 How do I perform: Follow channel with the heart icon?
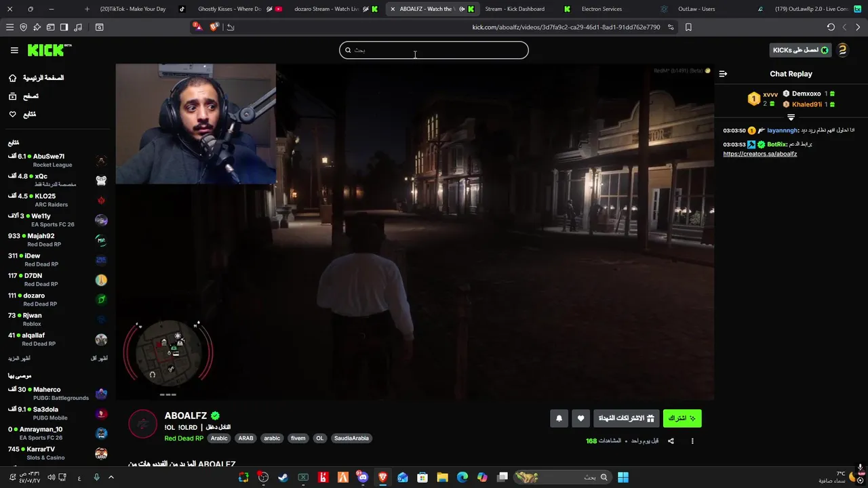[x=580, y=418]
